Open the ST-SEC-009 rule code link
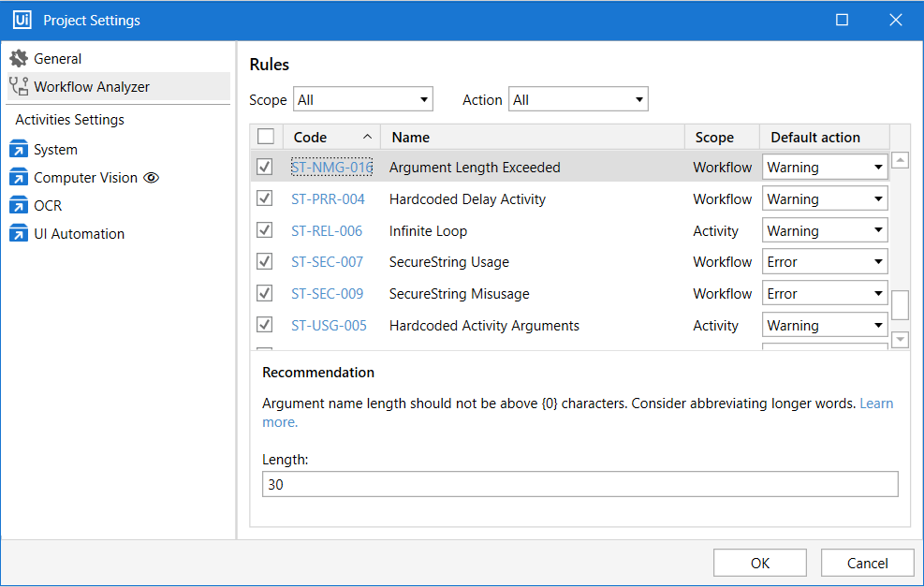This screenshot has width=924, height=587. click(327, 294)
